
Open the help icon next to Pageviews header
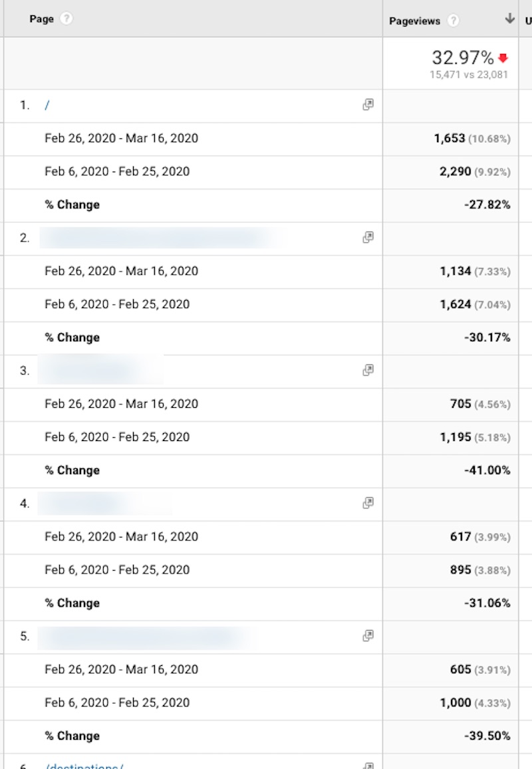click(x=454, y=21)
